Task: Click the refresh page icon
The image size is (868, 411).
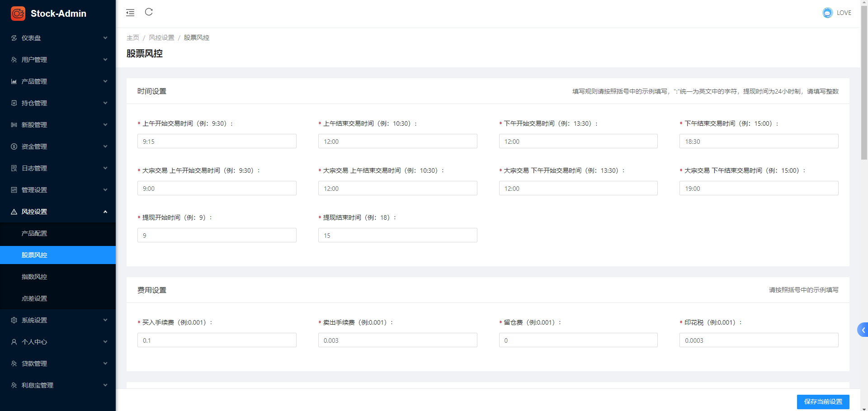Action: point(149,12)
